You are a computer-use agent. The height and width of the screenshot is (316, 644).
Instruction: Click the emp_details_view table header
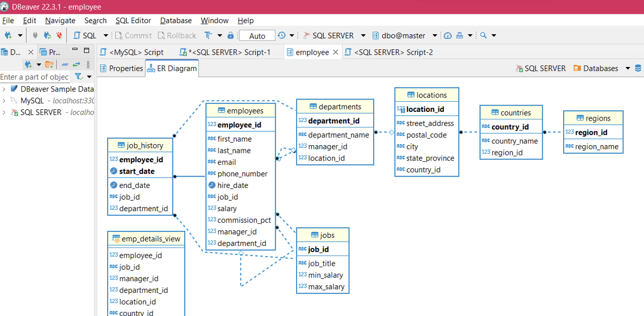pyautogui.click(x=146, y=239)
